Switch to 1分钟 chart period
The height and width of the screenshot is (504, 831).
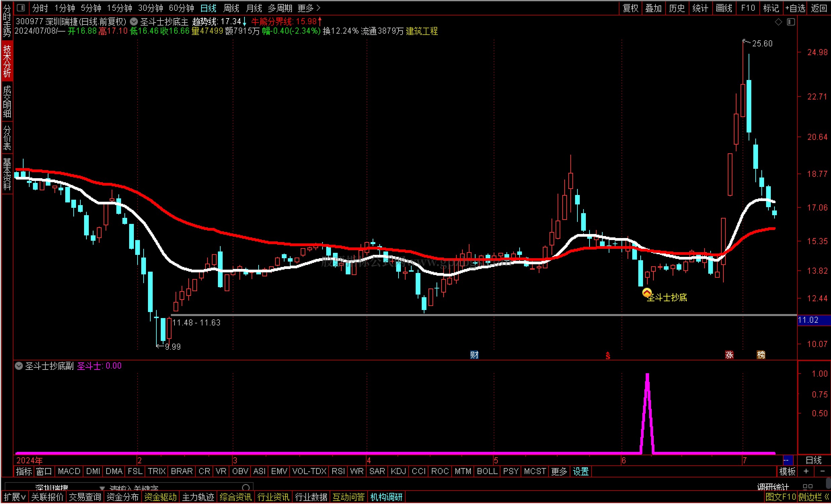(65, 8)
